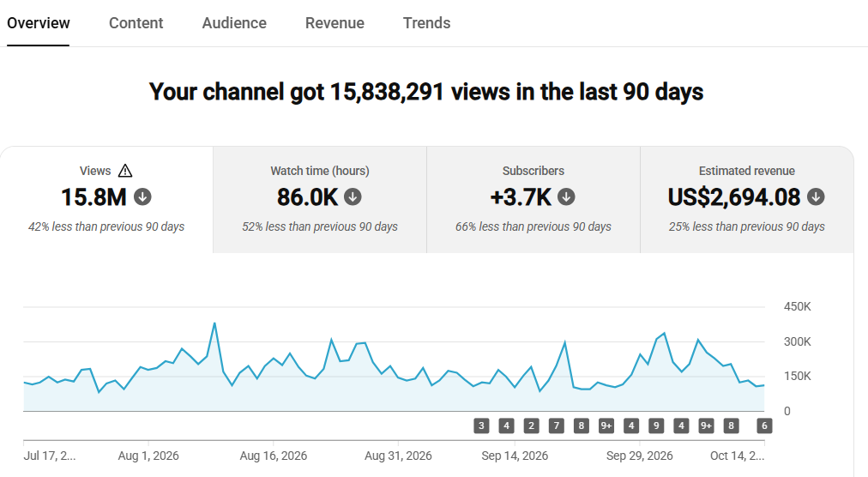Click the down-arrow icon beside 15.8M

click(142, 196)
